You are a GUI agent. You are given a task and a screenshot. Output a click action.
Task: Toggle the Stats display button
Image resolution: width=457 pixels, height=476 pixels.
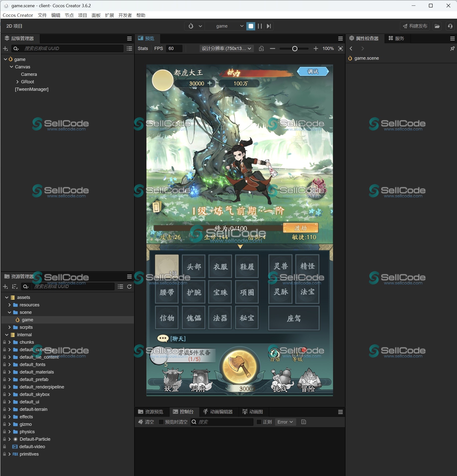(143, 48)
